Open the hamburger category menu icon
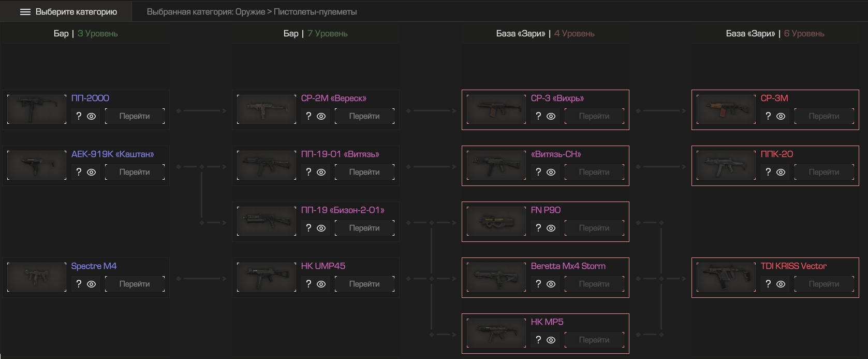This screenshot has height=359, width=868. pos(25,12)
